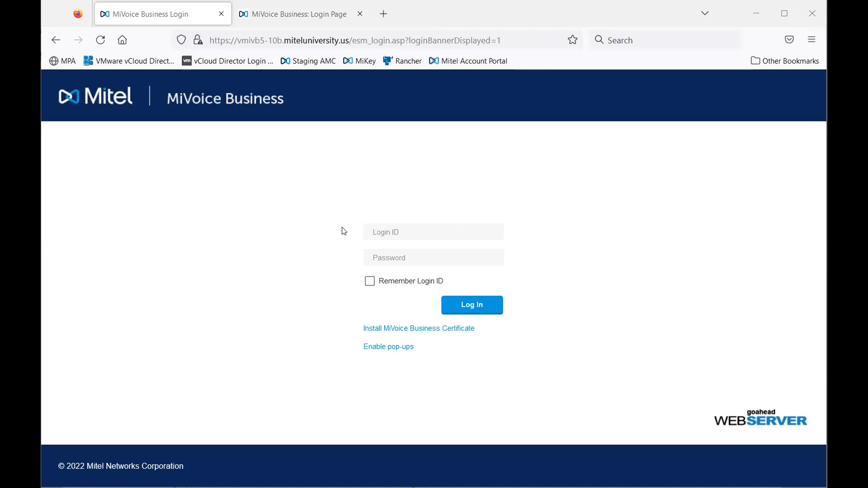
Task: Open the MPA bookmark
Action: 62,61
